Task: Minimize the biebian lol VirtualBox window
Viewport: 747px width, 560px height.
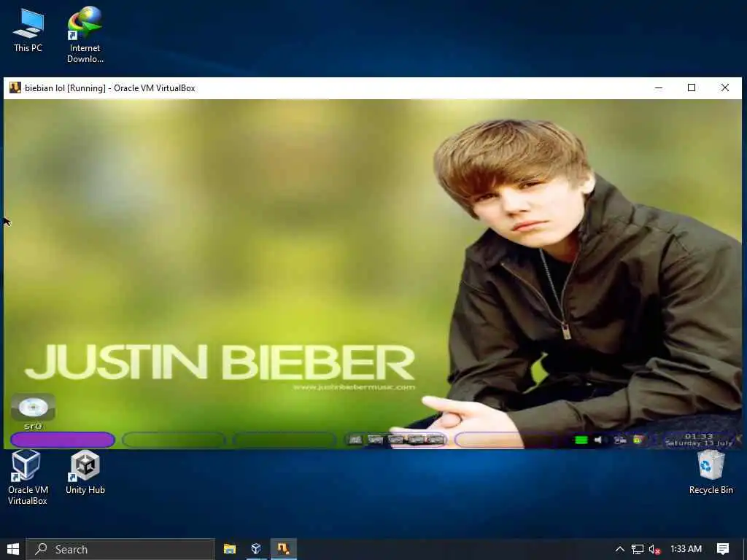Action: [659, 87]
